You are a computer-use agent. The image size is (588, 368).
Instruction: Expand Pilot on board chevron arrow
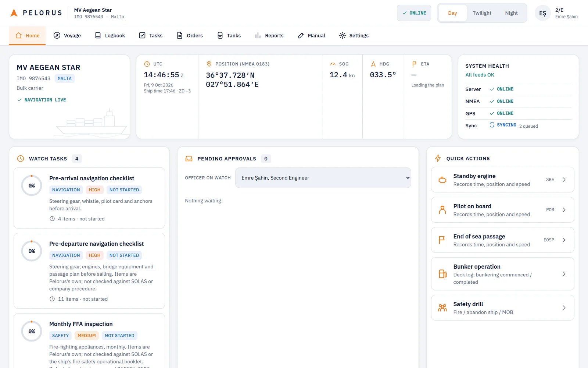[564, 210]
